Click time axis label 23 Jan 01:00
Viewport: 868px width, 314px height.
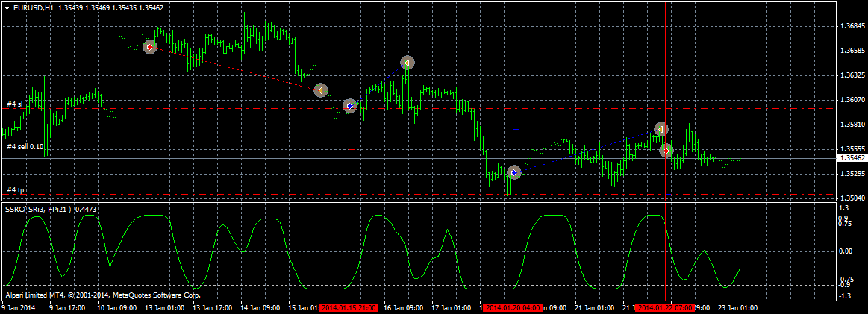point(737,307)
